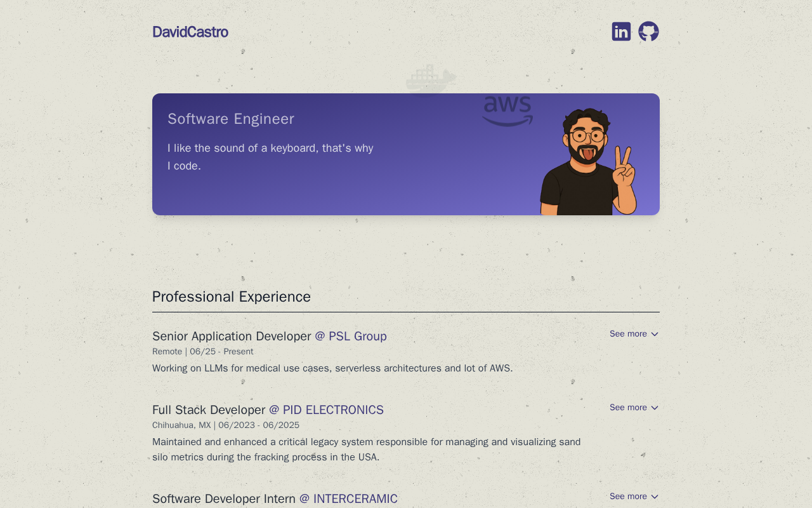
Task: Click the Professional Experience heading
Action: 232,297
